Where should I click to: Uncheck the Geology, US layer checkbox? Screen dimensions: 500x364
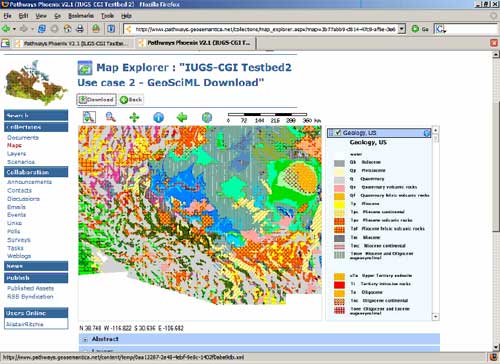[x=338, y=133]
